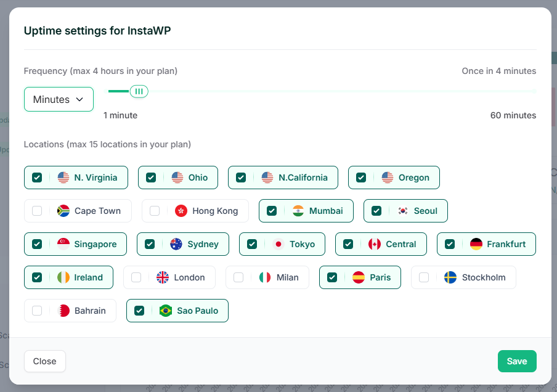Image resolution: width=557 pixels, height=392 pixels.
Task: Save the uptime settings
Action: [517, 361]
